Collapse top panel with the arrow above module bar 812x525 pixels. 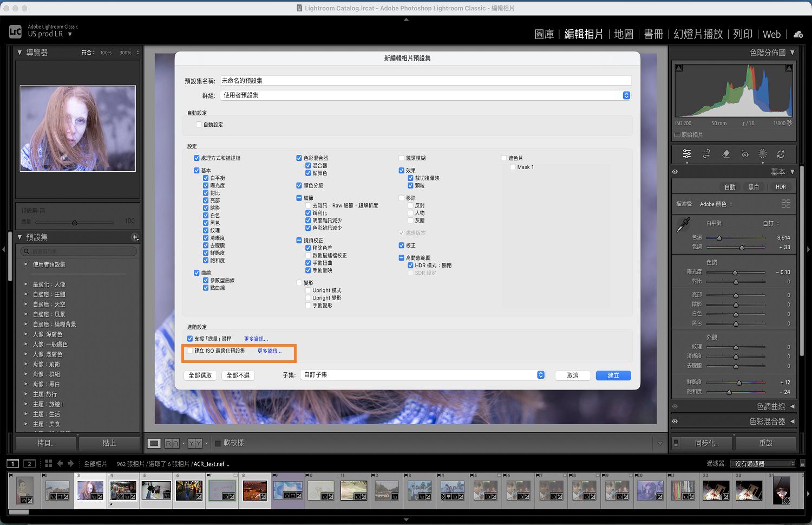click(x=406, y=20)
